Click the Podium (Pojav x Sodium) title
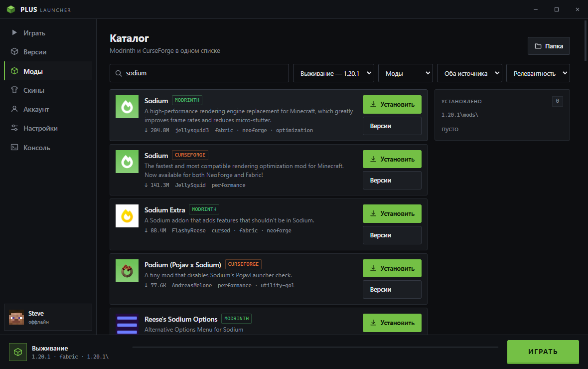 coord(182,265)
